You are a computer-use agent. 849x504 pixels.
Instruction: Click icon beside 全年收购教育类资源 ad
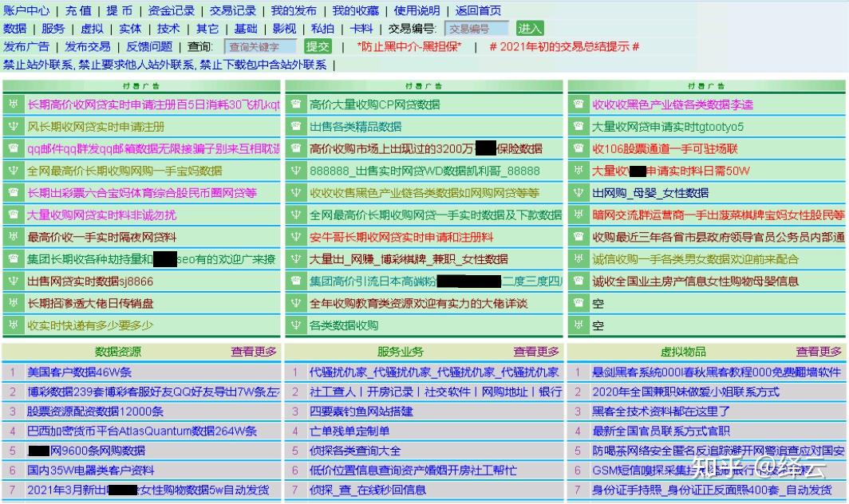click(295, 302)
